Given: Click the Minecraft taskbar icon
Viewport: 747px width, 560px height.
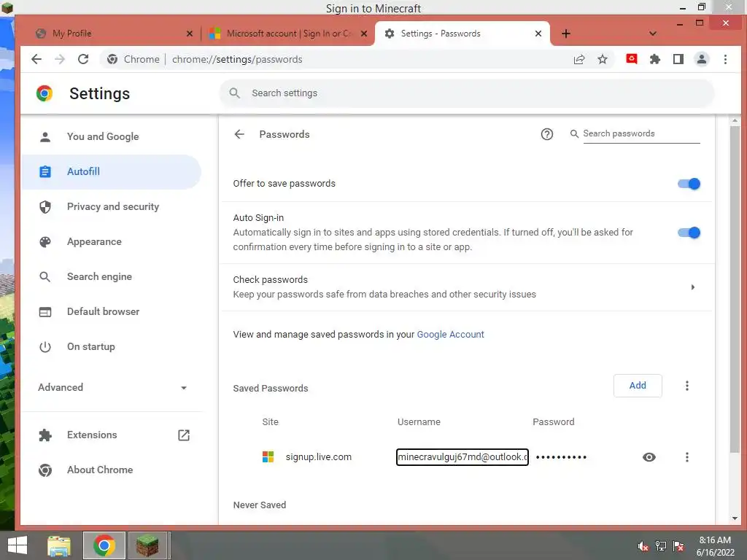Looking at the screenshot, I should (147, 545).
